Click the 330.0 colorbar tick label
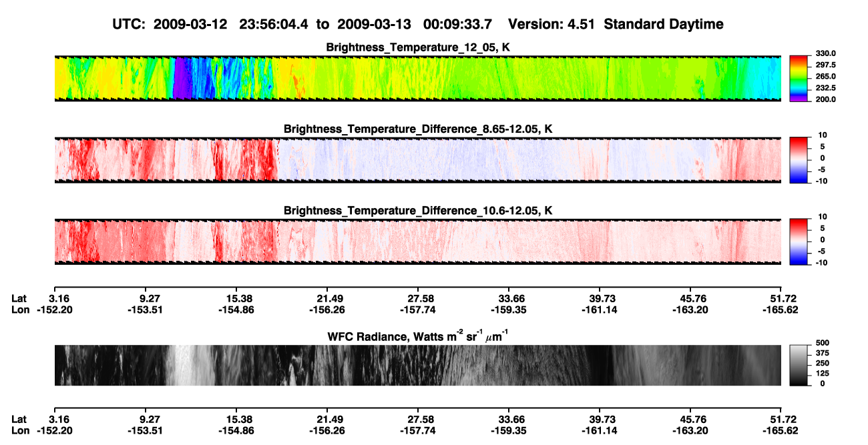 (825, 54)
